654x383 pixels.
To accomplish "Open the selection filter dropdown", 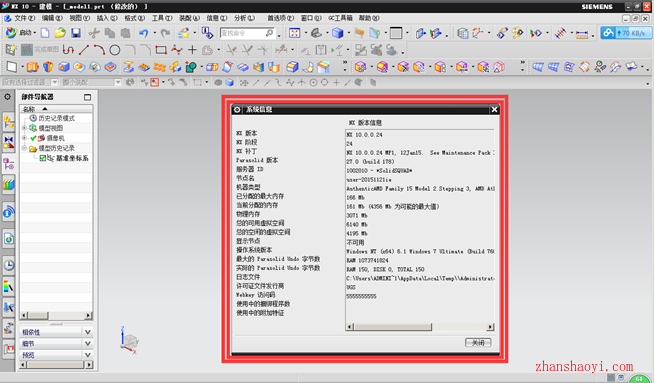I will tap(54, 82).
